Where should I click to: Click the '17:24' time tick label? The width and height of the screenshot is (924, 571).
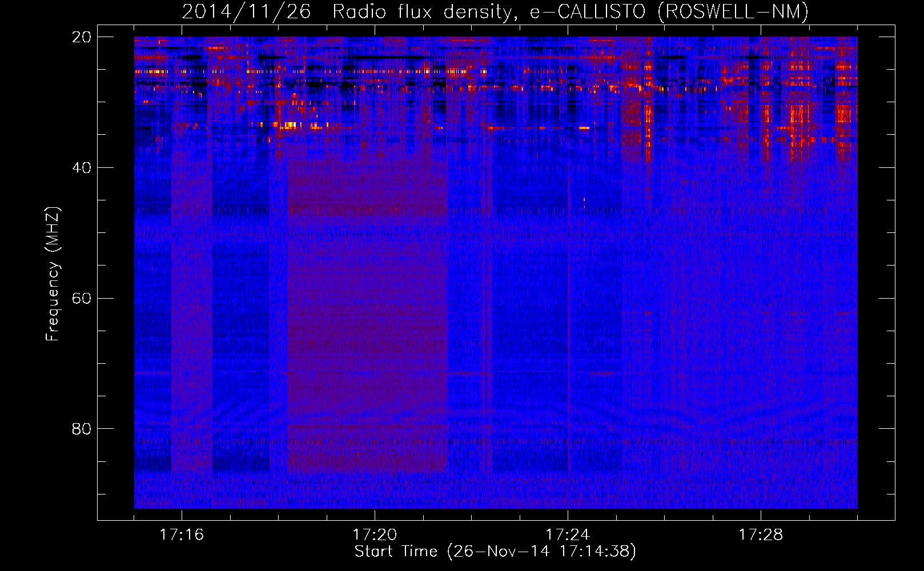[x=568, y=535]
